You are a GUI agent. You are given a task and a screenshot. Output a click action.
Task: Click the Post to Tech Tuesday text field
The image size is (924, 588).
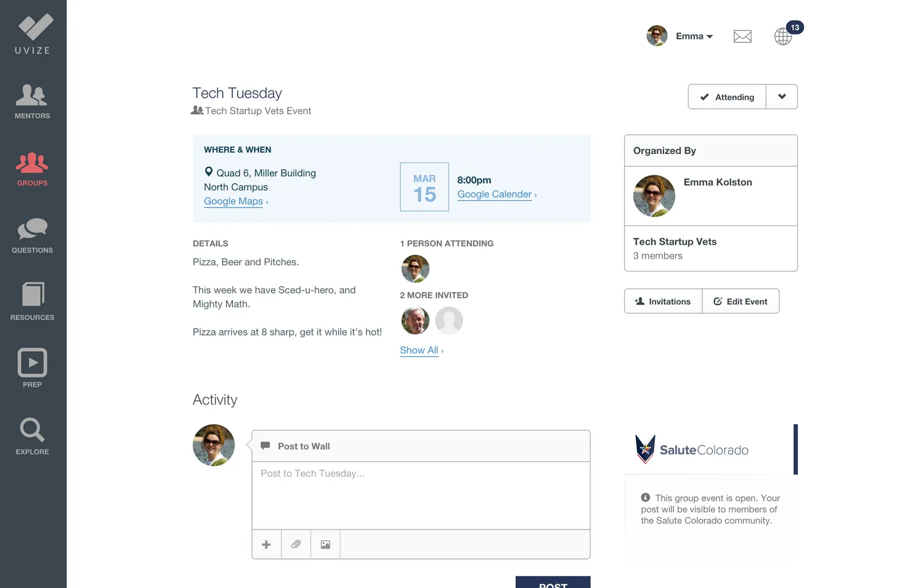(421, 495)
